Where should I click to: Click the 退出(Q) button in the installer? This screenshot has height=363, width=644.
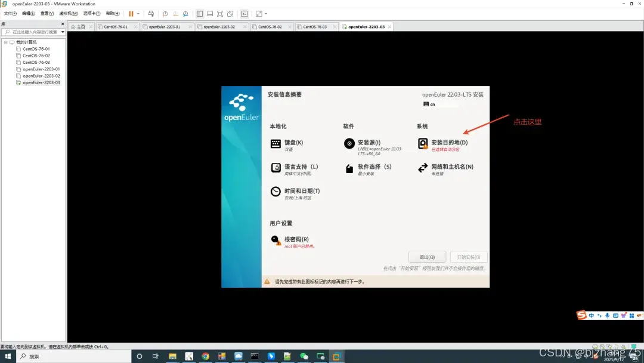pos(427,256)
